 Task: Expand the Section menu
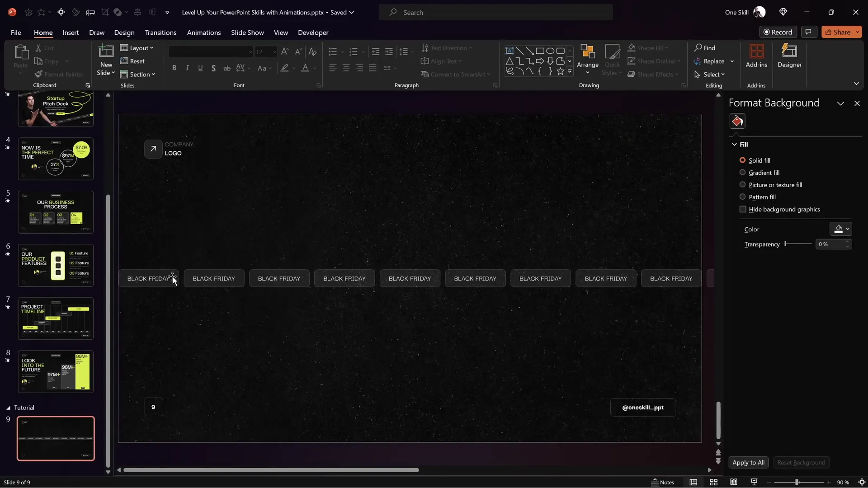[138, 74]
